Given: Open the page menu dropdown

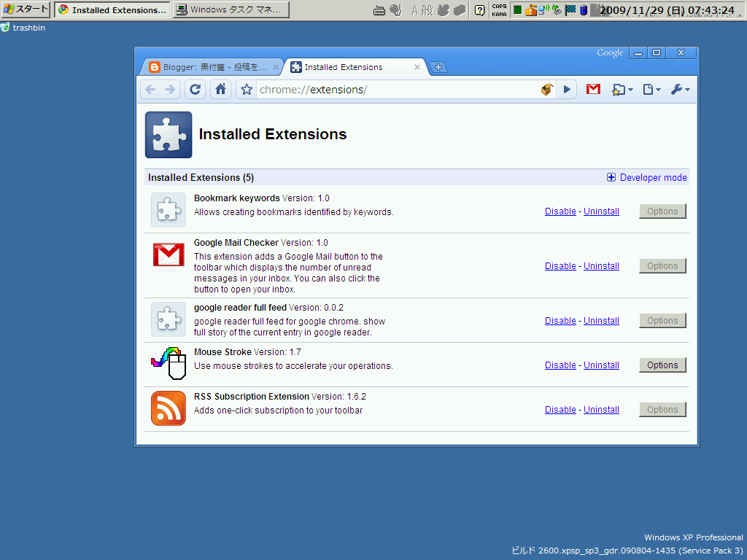Looking at the screenshot, I should (651, 90).
